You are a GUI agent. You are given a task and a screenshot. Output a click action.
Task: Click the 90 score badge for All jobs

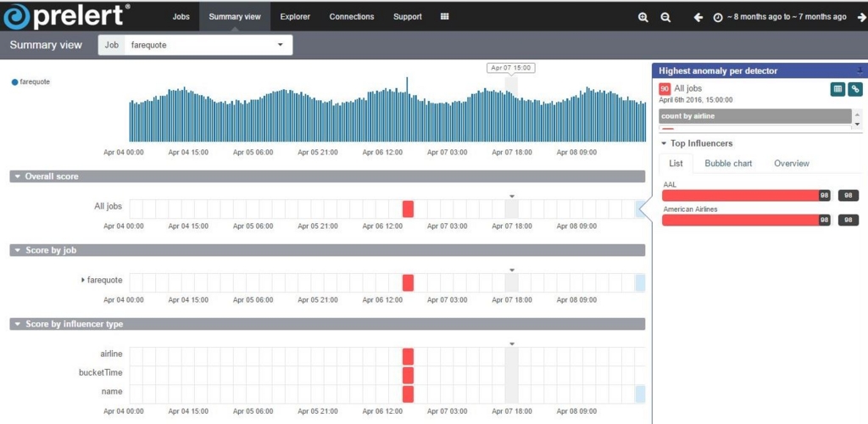point(665,88)
